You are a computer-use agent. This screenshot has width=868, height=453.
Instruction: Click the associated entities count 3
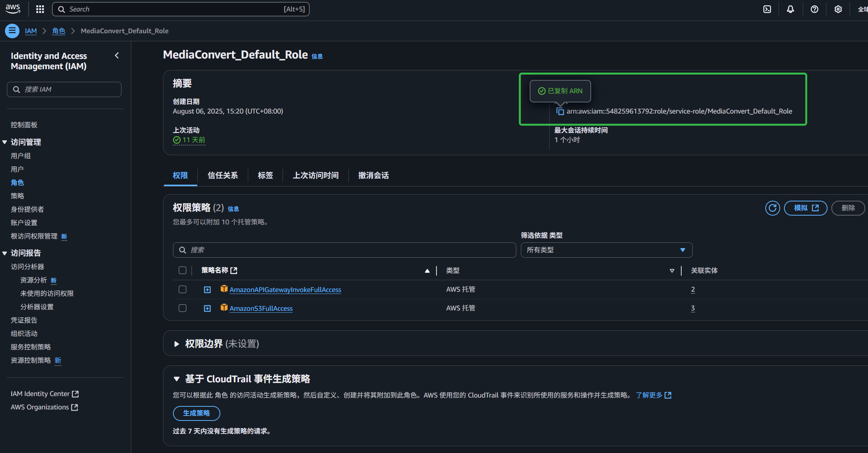point(693,308)
